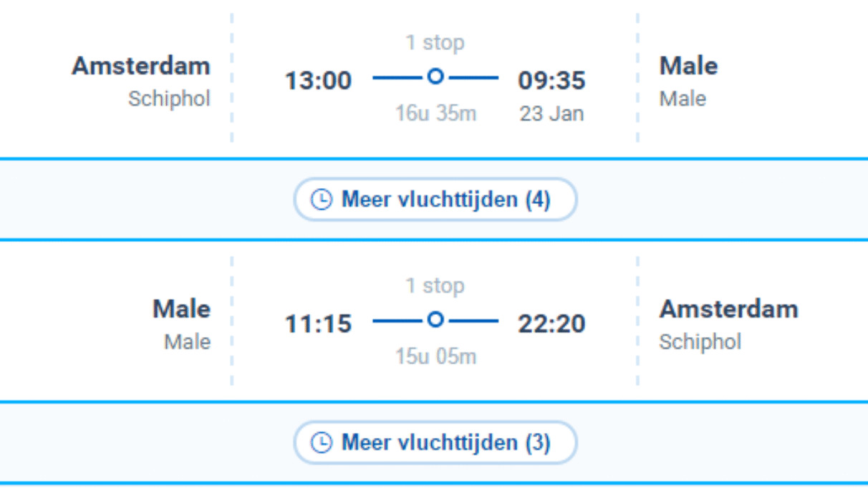
Task: Click the 1 stop label above 15u 05m
Action: [435, 286]
